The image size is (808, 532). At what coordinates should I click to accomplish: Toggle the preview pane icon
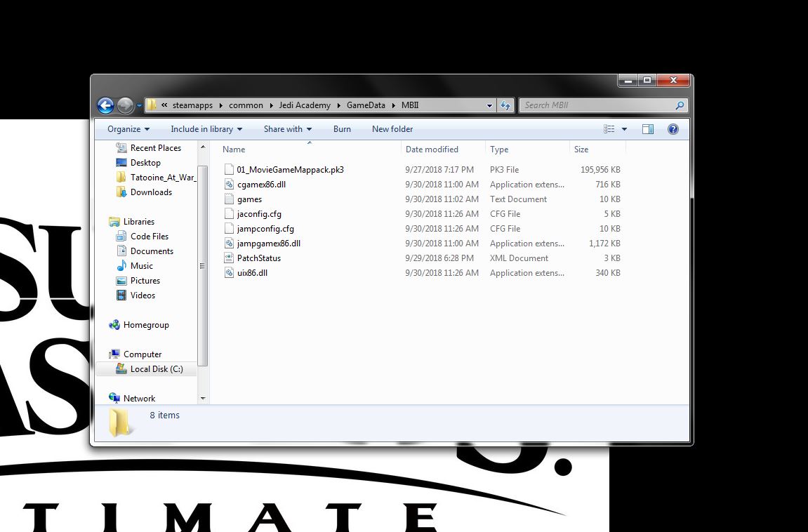point(648,129)
